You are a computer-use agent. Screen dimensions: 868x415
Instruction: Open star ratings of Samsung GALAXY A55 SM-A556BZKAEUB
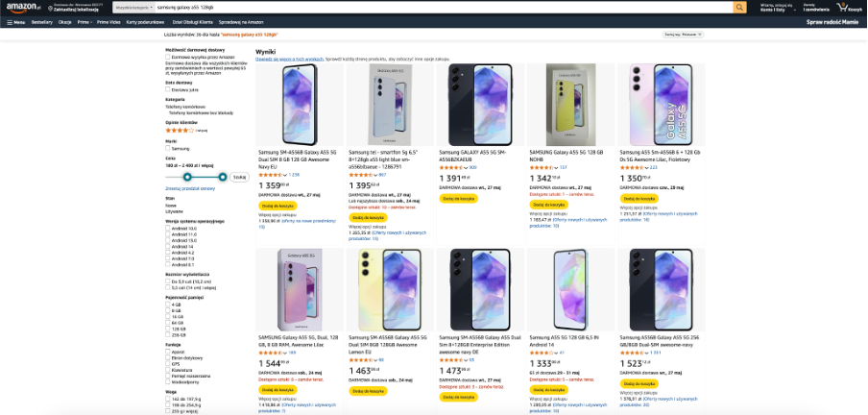tap(452, 167)
